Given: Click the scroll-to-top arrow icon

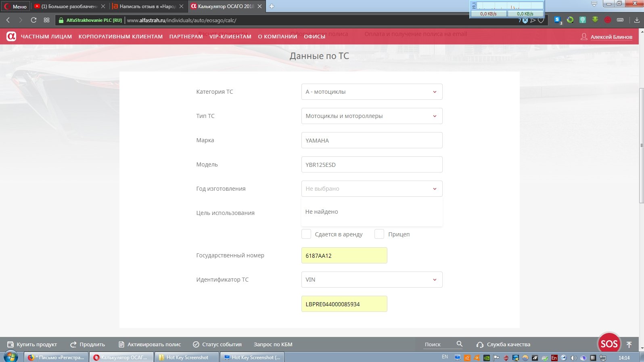Looking at the screenshot, I should (629, 345).
